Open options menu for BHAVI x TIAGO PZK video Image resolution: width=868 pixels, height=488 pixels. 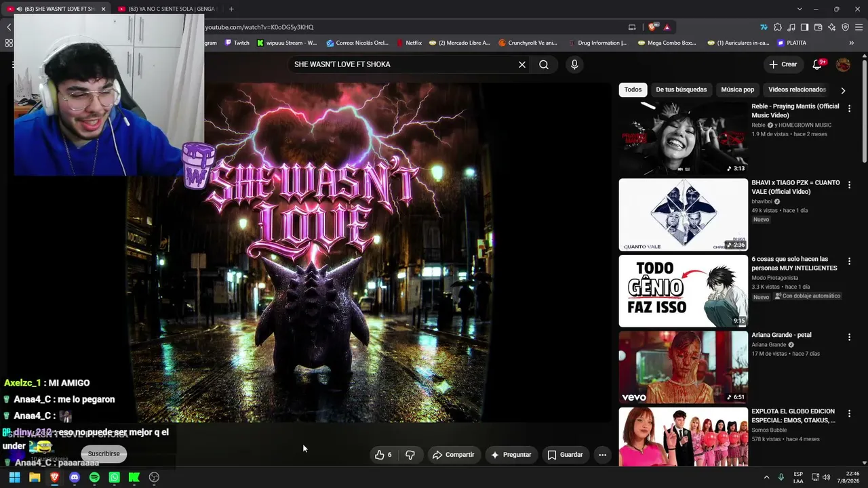pos(849,185)
